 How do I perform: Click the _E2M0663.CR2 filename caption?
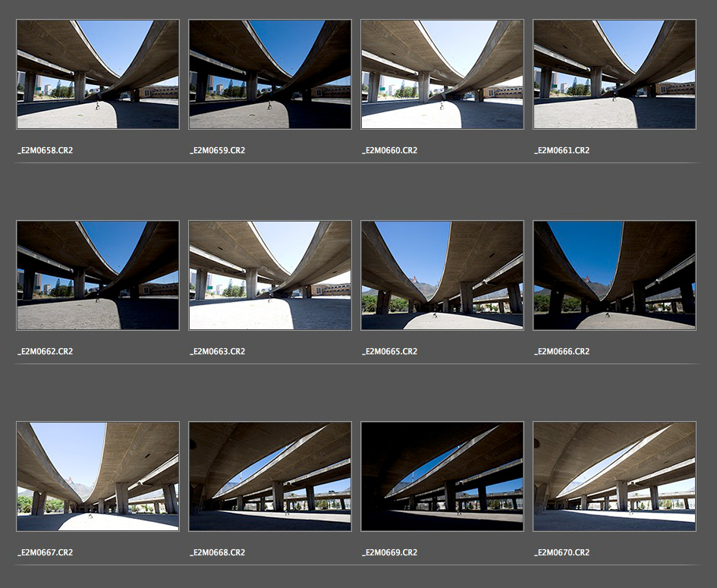pos(218,351)
